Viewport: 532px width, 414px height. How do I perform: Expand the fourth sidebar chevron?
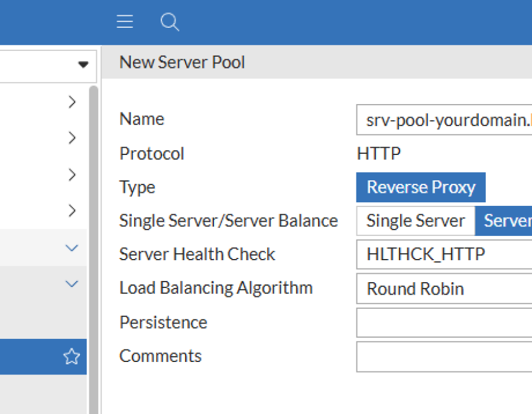[x=72, y=211]
